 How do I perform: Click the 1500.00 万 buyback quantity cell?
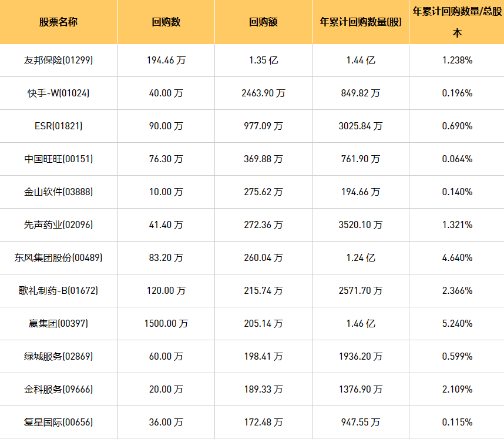pyautogui.click(x=166, y=323)
